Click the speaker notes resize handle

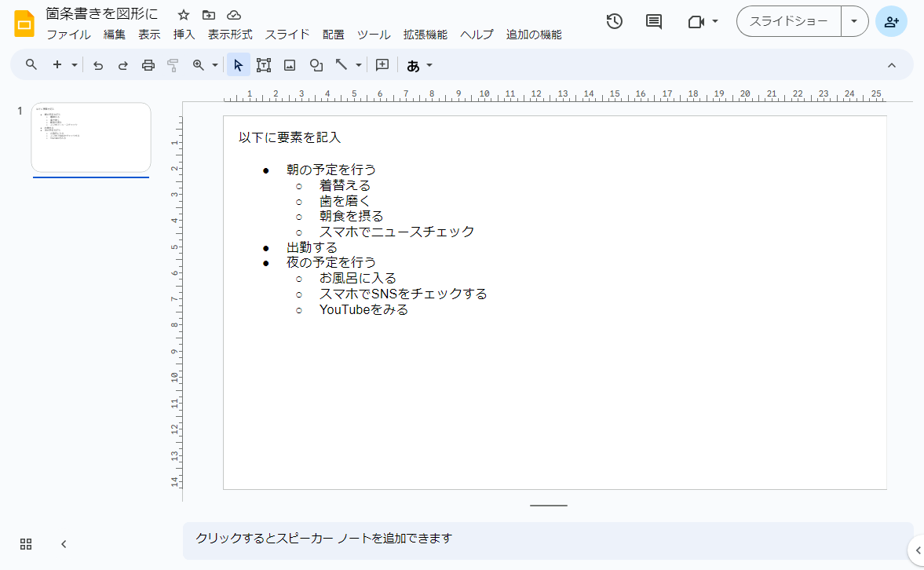coord(548,505)
